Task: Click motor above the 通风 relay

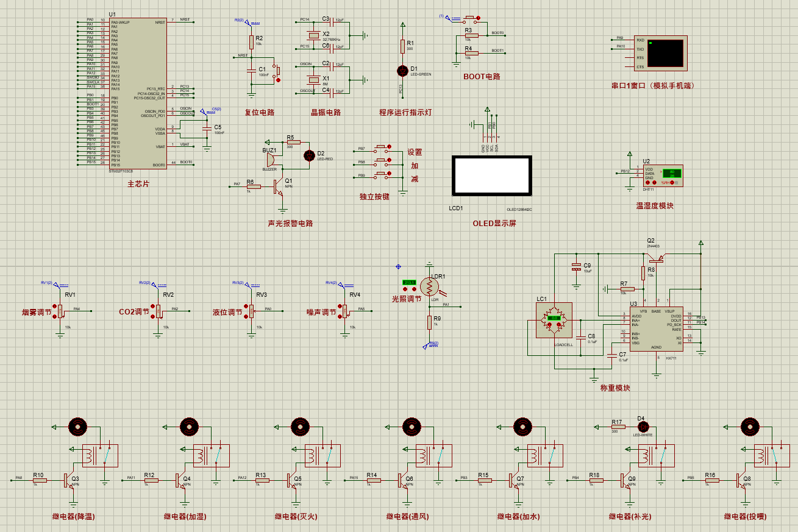Action: click(411, 427)
